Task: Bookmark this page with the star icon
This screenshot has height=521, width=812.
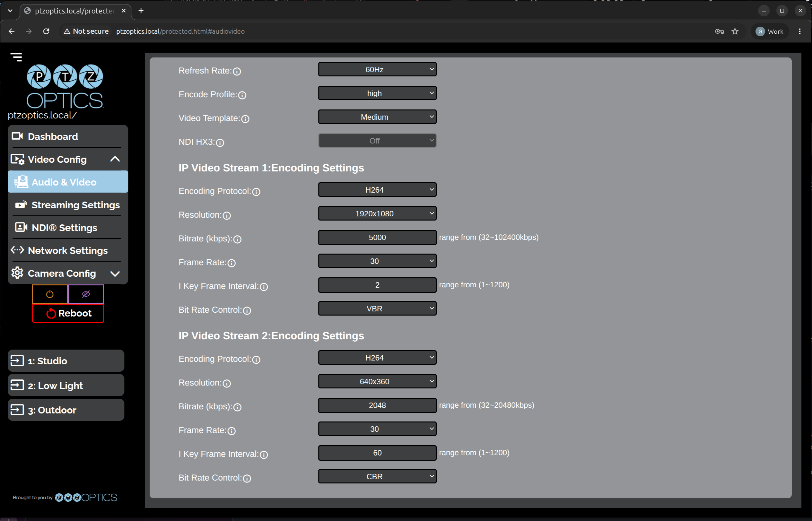Action: (x=735, y=31)
